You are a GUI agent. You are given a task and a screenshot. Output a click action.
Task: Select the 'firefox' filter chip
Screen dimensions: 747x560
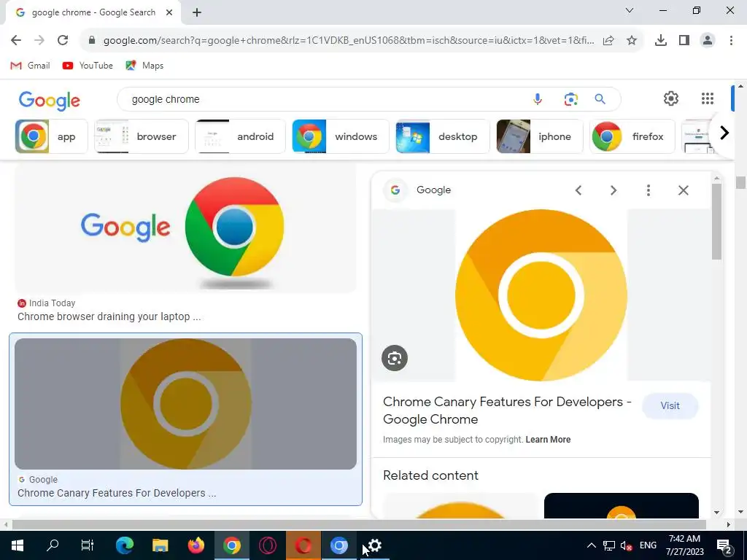pos(632,136)
